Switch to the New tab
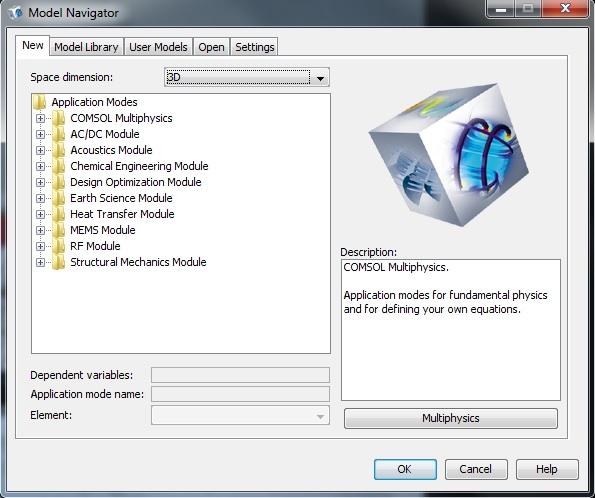The height and width of the screenshot is (498, 595). click(x=33, y=46)
